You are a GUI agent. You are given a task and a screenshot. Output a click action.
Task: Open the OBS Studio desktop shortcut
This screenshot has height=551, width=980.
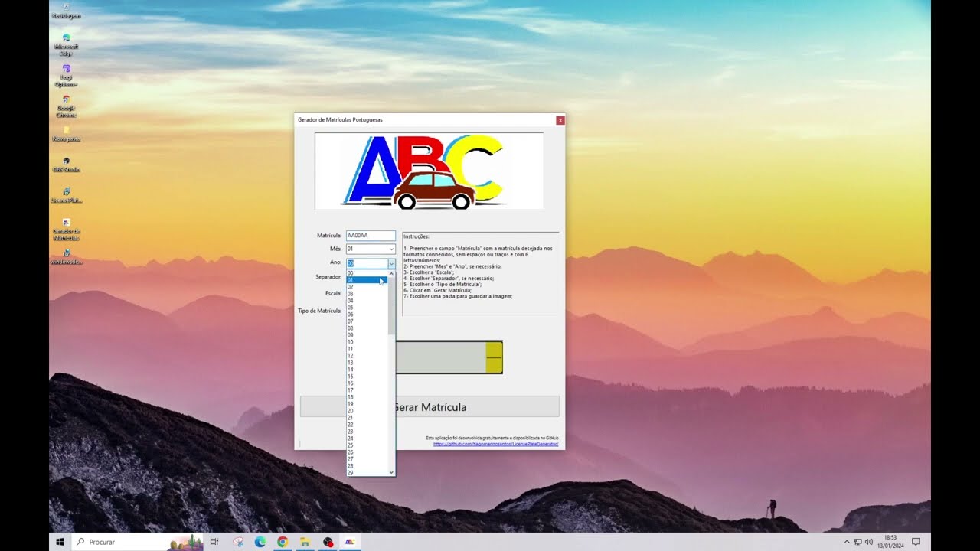pyautogui.click(x=67, y=165)
